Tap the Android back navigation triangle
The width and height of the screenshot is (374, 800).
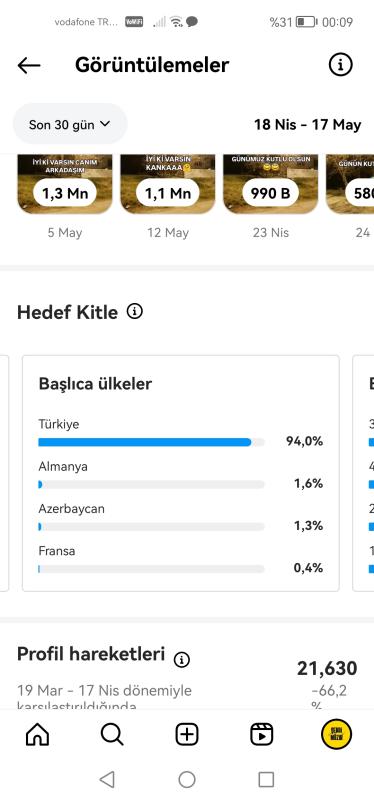(107, 779)
